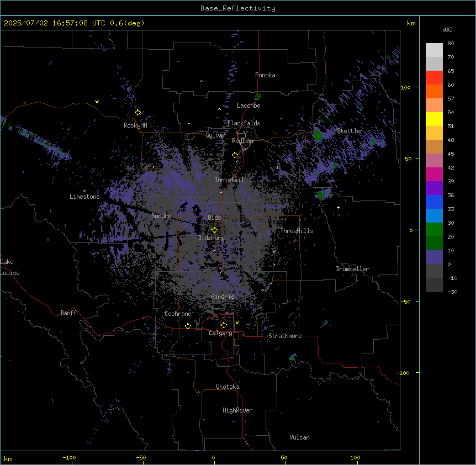Click the km unit label at bottom left

pos(8,458)
